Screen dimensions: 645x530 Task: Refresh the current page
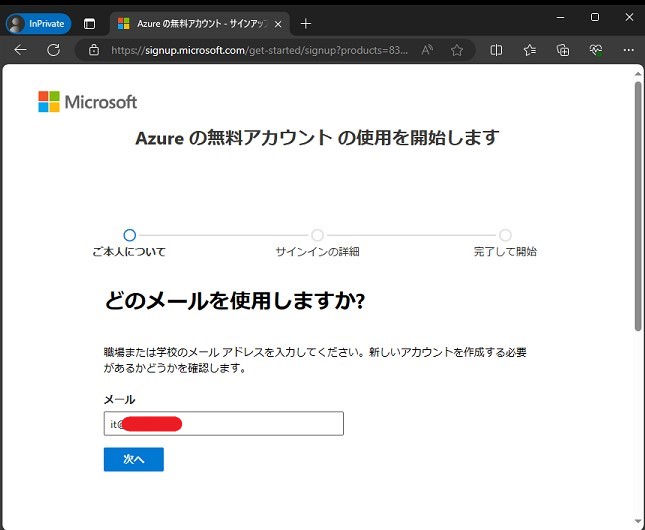(x=53, y=50)
